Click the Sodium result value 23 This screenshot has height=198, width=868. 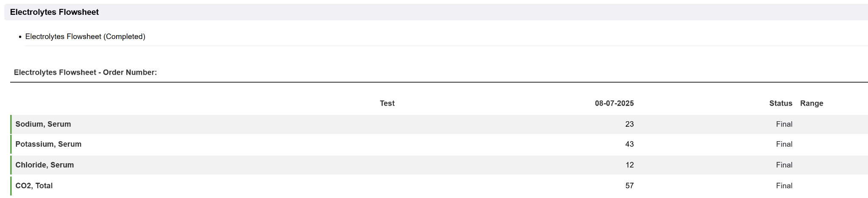tap(629, 124)
